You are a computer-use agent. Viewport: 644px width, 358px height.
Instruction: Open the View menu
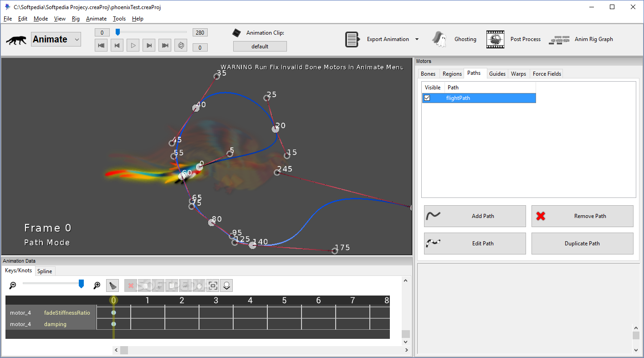[x=60, y=19]
